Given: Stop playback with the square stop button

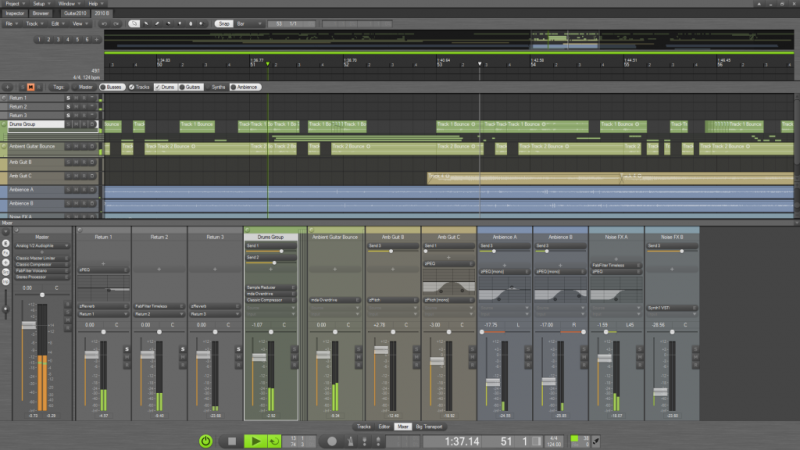Looking at the screenshot, I should (232, 441).
